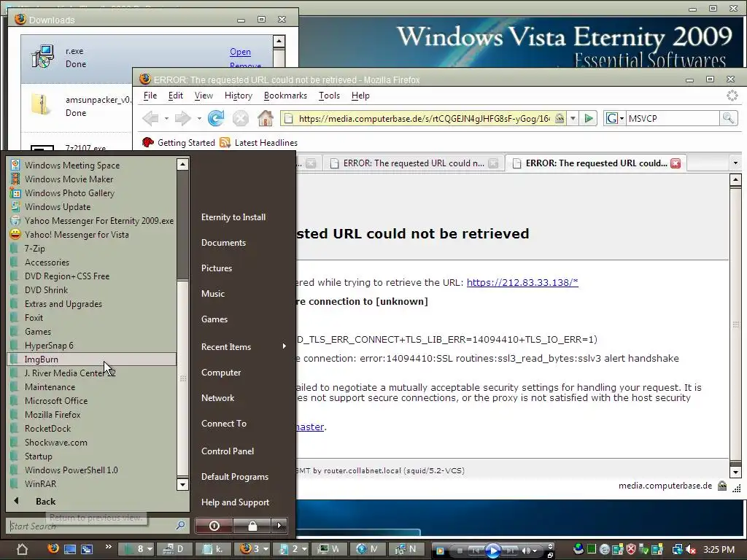Open the list all tabs dropdown
747x560 pixels.
click(x=735, y=163)
